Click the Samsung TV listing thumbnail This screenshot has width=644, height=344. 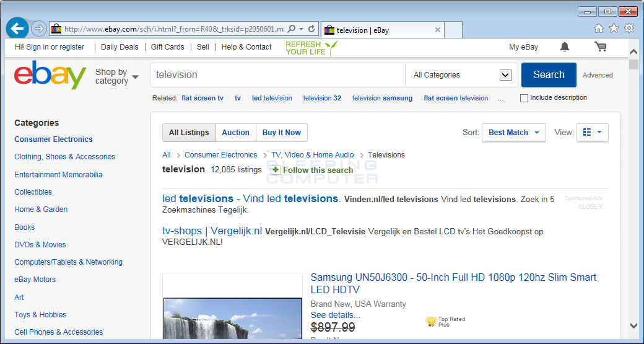232,307
